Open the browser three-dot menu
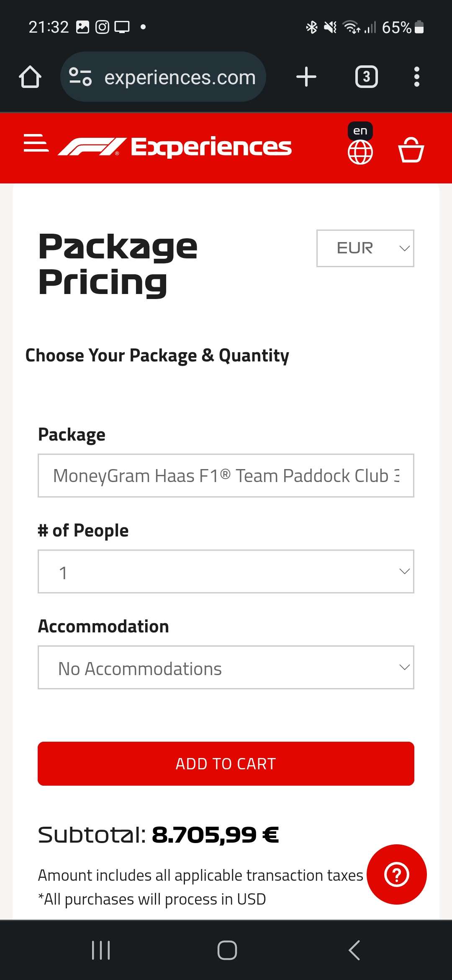 pos(416,77)
